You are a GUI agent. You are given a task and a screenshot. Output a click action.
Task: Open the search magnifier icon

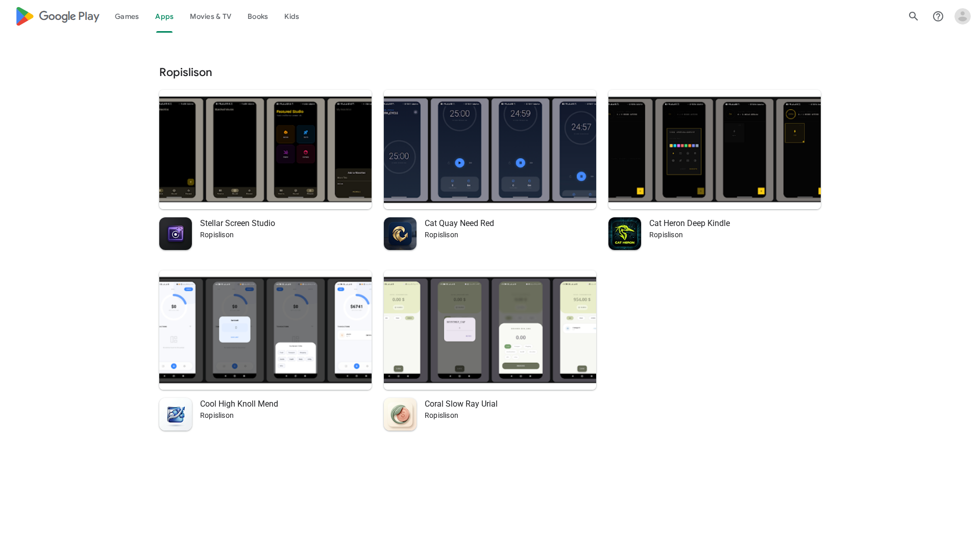913,16
